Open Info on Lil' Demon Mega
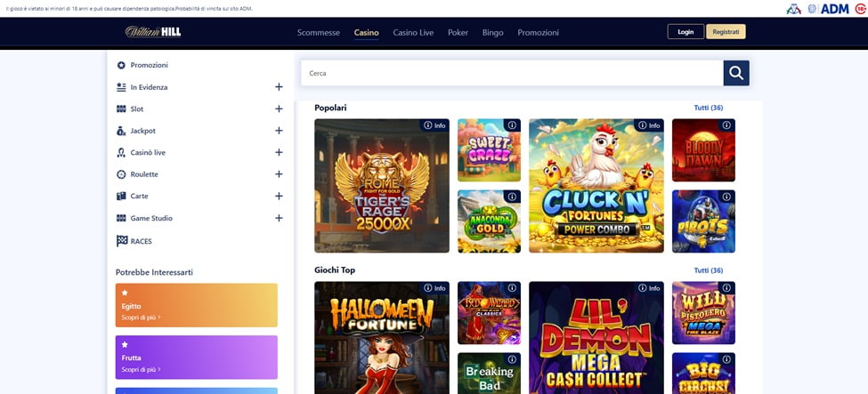The image size is (868, 394). (649, 288)
